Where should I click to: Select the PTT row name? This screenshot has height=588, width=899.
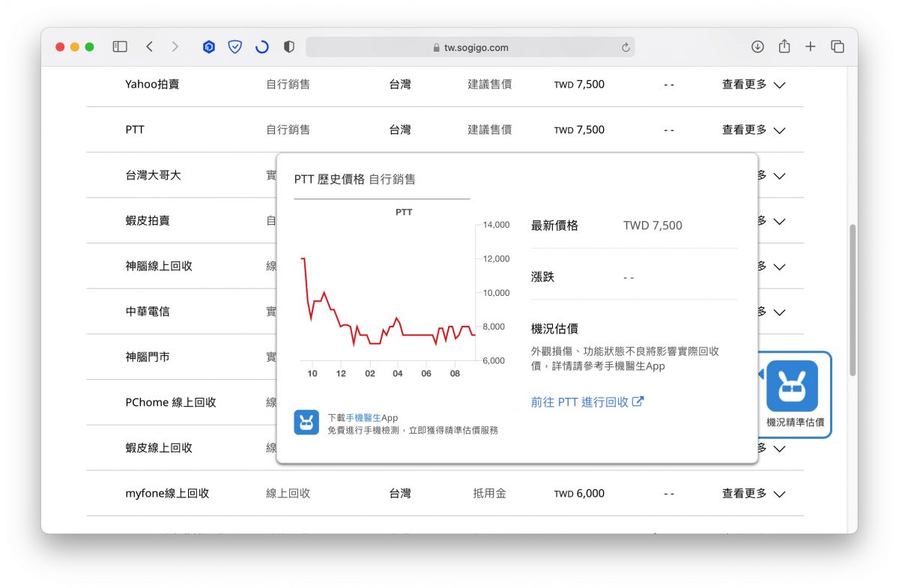tap(135, 130)
